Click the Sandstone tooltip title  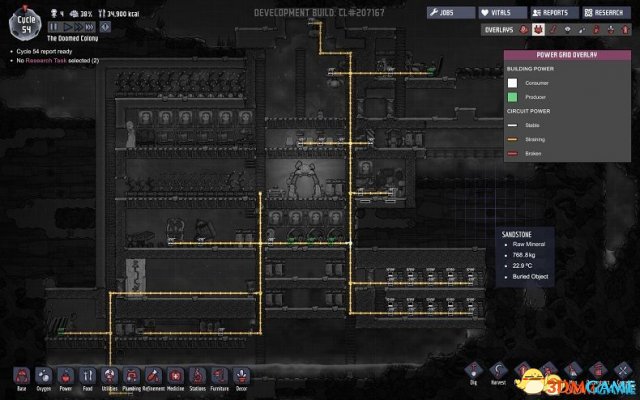click(x=516, y=234)
